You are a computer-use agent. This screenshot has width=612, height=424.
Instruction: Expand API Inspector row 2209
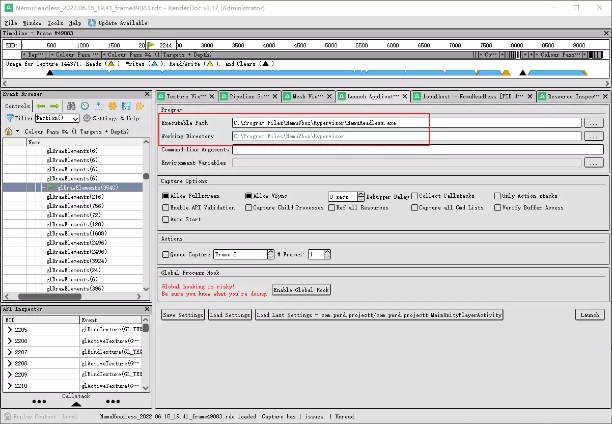tap(9, 374)
